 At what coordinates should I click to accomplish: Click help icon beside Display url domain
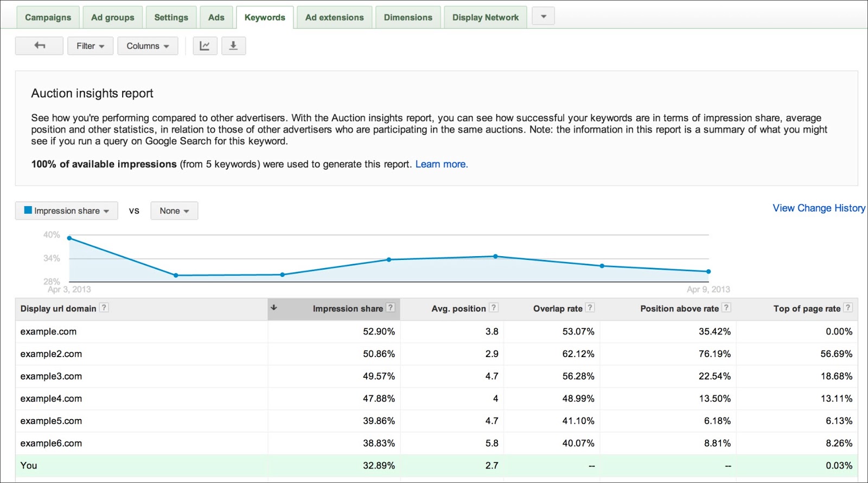tap(104, 308)
